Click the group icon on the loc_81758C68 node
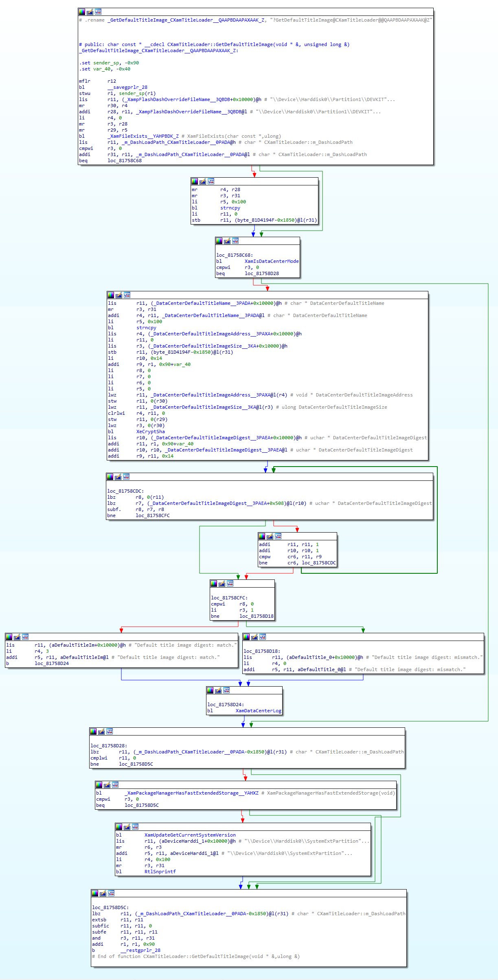Viewport: 498px width, 980px height. pyautogui.click(x=235, y=241)
